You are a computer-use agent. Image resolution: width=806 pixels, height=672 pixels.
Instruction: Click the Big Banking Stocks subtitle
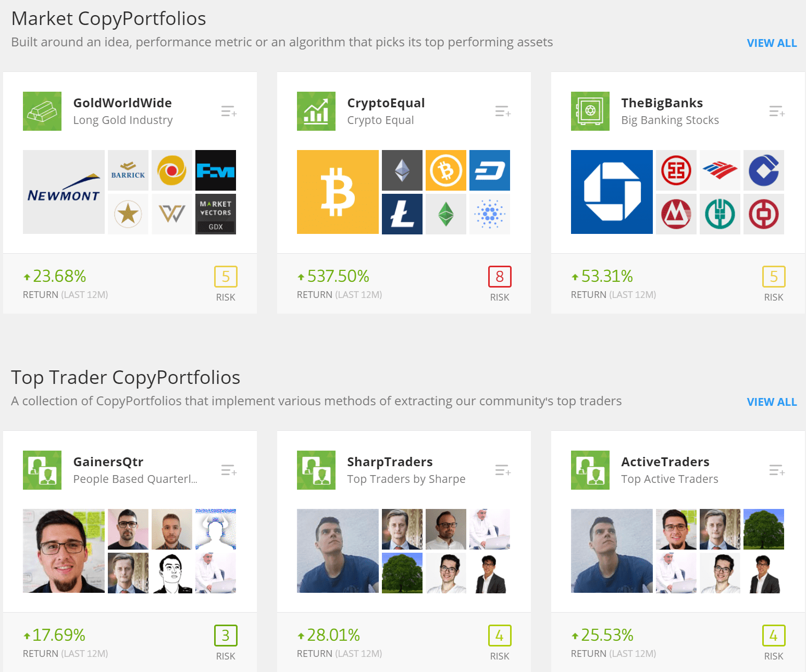[670, 120]
